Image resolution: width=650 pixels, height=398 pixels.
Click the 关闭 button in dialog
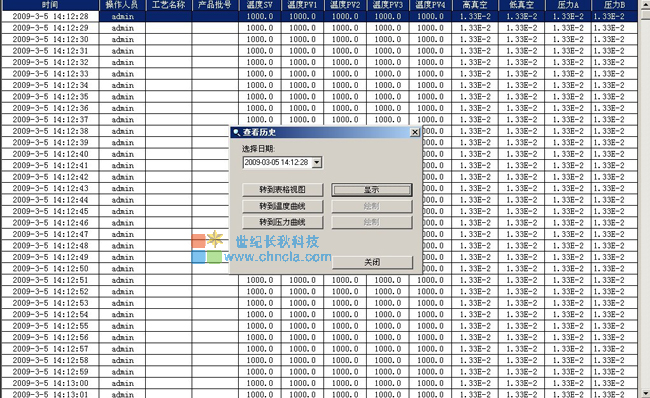(x=372, y=262)
